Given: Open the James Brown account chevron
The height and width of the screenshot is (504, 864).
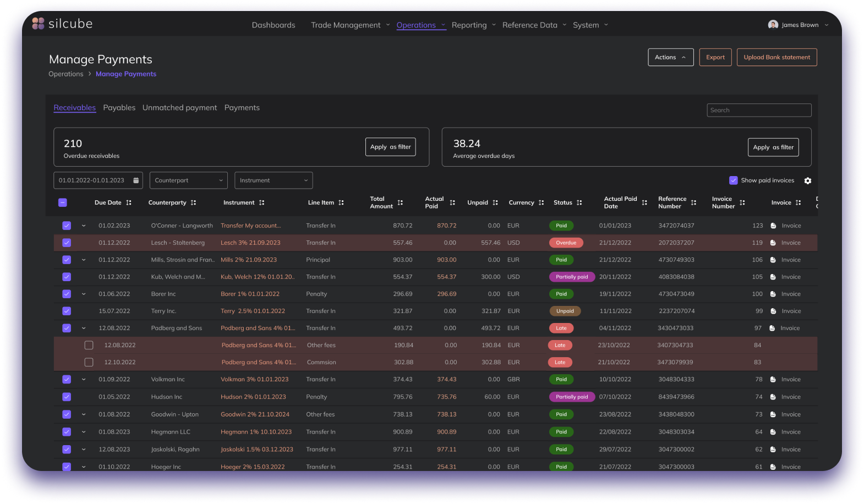Looking at the screenshot, I should pos(826,25).
